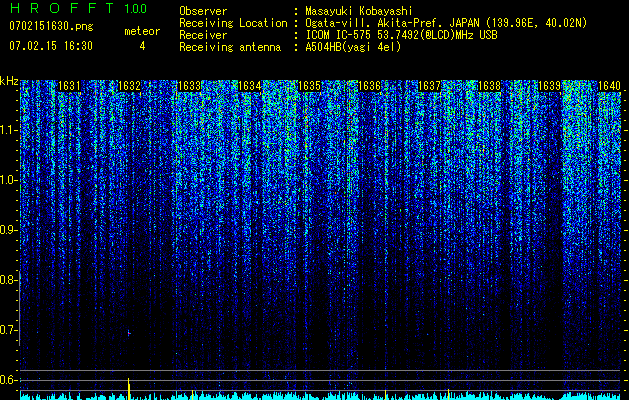Click the 0.7 kHz axis label

pyautogui.click(x=8, y=330)
